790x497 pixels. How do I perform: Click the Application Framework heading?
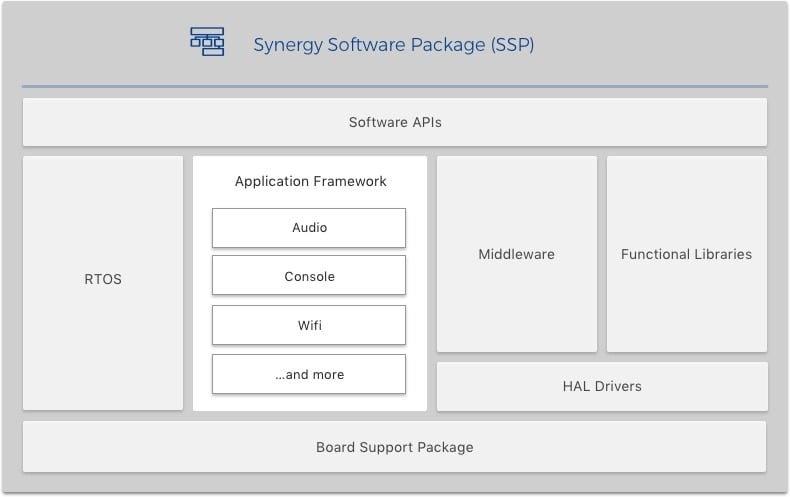(x=310, y=182)
